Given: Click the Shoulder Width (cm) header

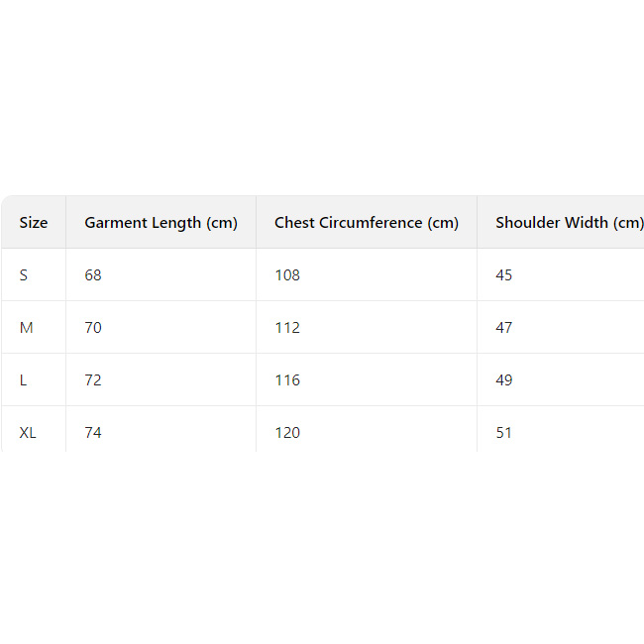Looking at the screenshot, I should pyautogui.click(x=569, y=223).
